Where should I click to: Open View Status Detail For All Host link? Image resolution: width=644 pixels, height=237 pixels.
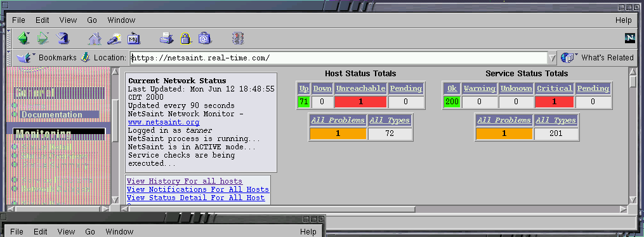196,198
